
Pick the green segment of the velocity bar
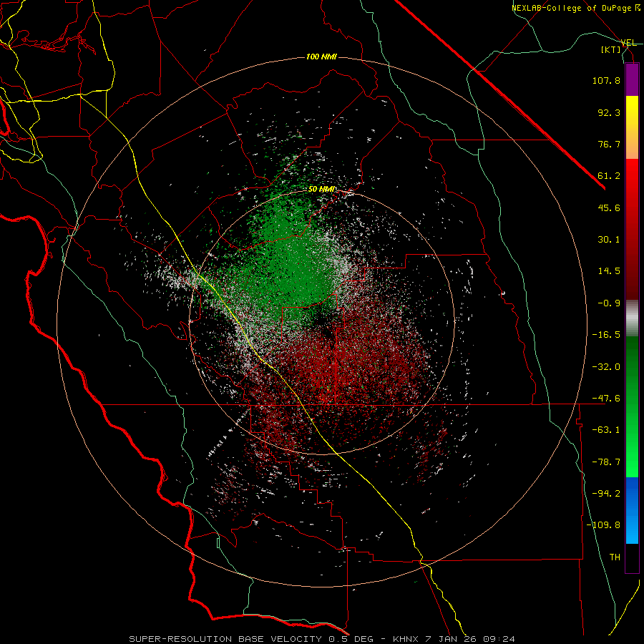pyautogui.click(x=632, y=406)
